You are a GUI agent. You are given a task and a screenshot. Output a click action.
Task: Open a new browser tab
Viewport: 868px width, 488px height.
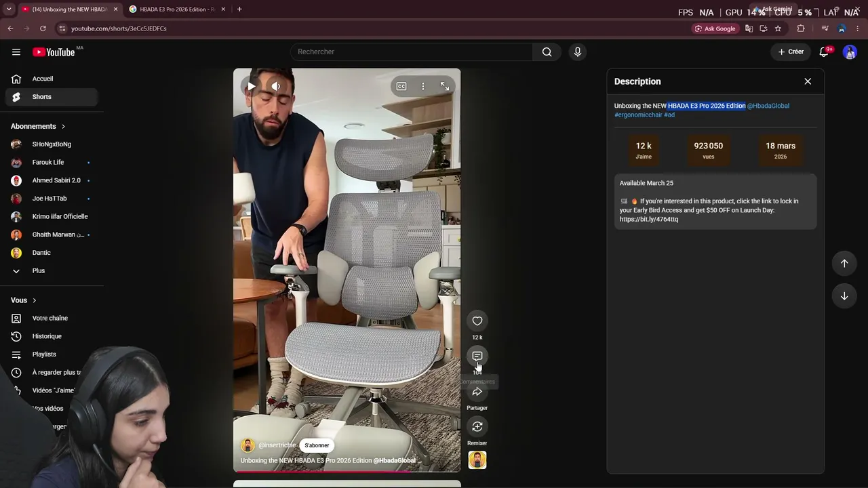click(239, 9)
